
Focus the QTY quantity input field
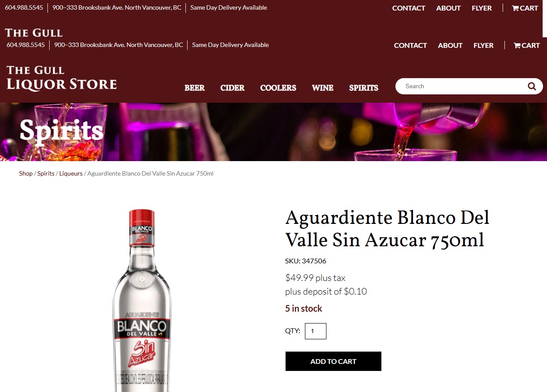315,331
